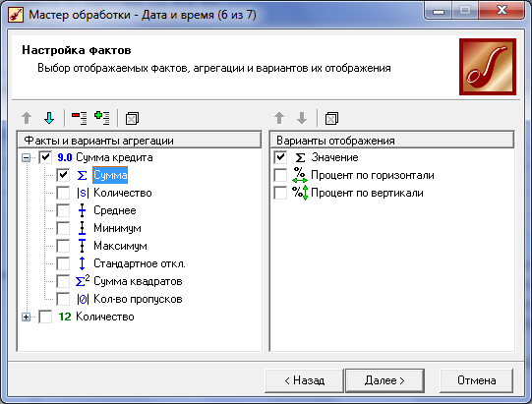Uncheck the Значение display checkbox
This screenshot has height=404, width=532.
(x=280, y=157)
